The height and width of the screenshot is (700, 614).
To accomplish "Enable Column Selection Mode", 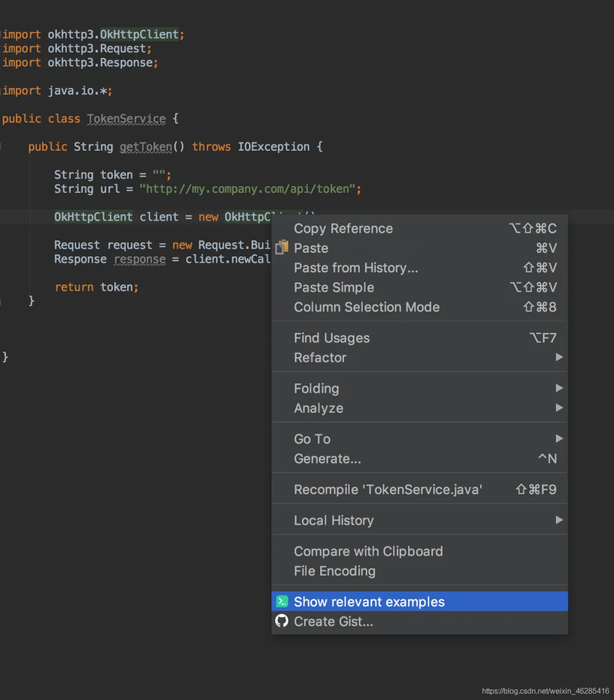I will (x=420, y=307).
